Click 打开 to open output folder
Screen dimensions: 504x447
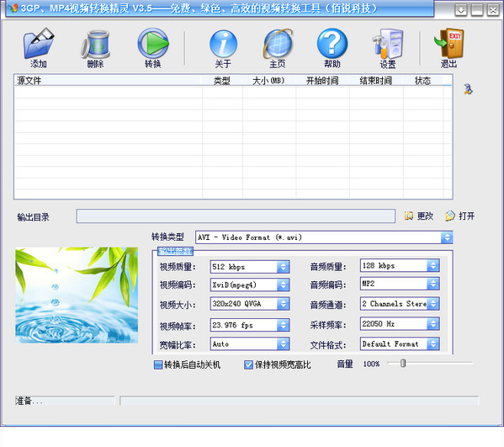coord(460,216)
